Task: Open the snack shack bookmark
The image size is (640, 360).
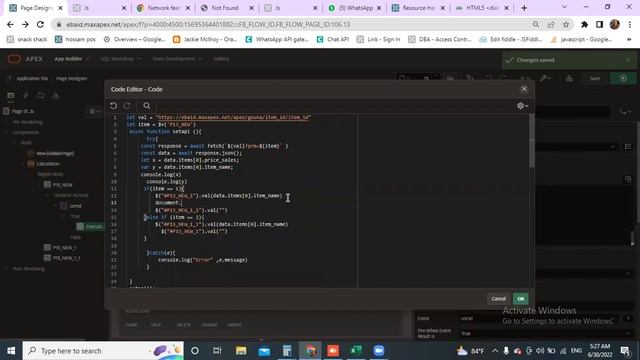Action: click(27, 40)
